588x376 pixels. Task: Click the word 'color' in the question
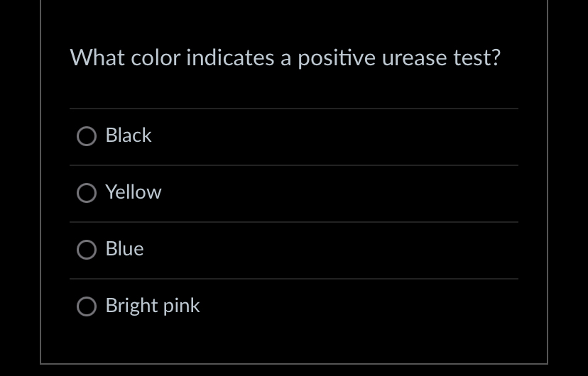pyautogui.click(x=155, y=57)
